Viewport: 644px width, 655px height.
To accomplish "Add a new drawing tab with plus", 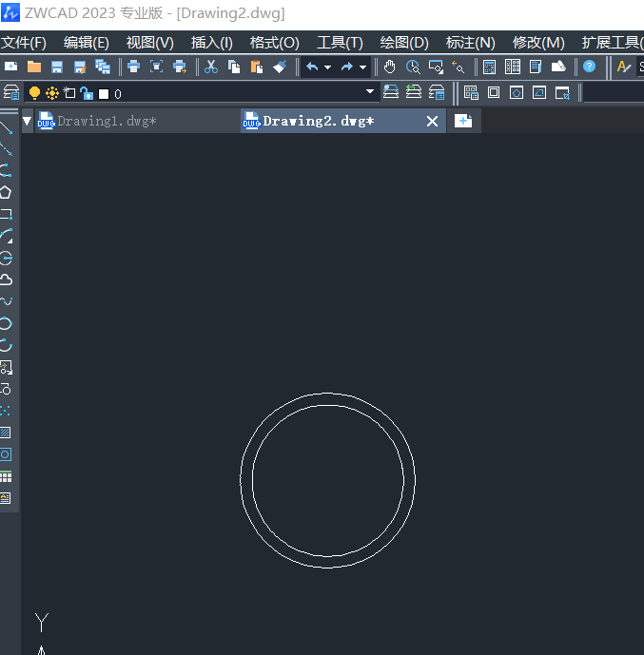I will (463, 121).
